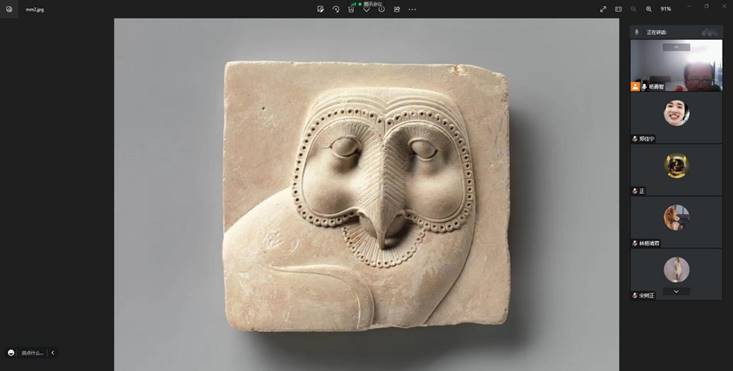Click the green Tencent Meeting sharing indicator

(367, 3)
